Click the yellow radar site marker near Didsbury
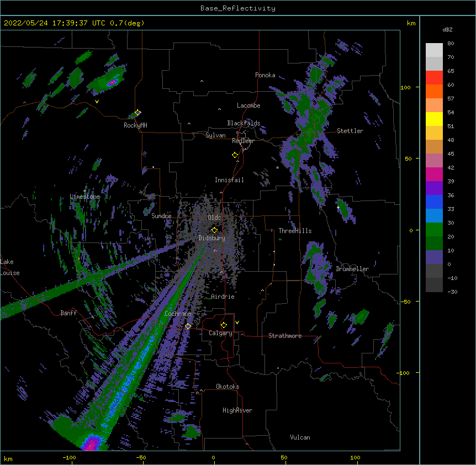476x465 pixels. pos(214,230)
